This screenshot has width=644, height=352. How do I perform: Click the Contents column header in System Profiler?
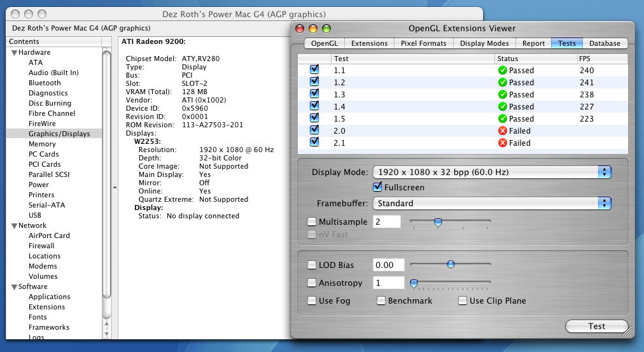[x=54, y=41]
